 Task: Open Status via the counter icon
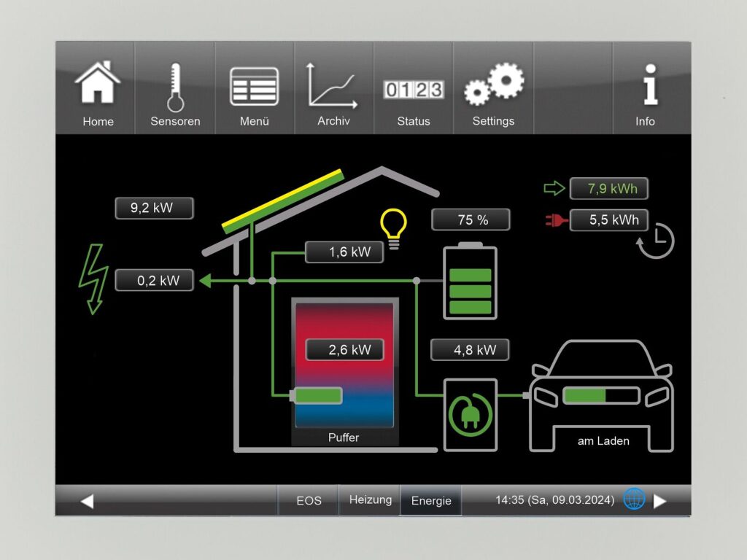pyautogui.click(x=413, y=89)
